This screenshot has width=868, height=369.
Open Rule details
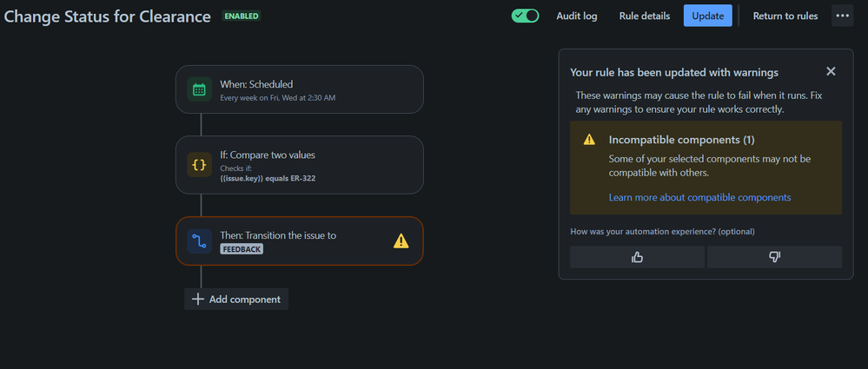click(645, 16)
